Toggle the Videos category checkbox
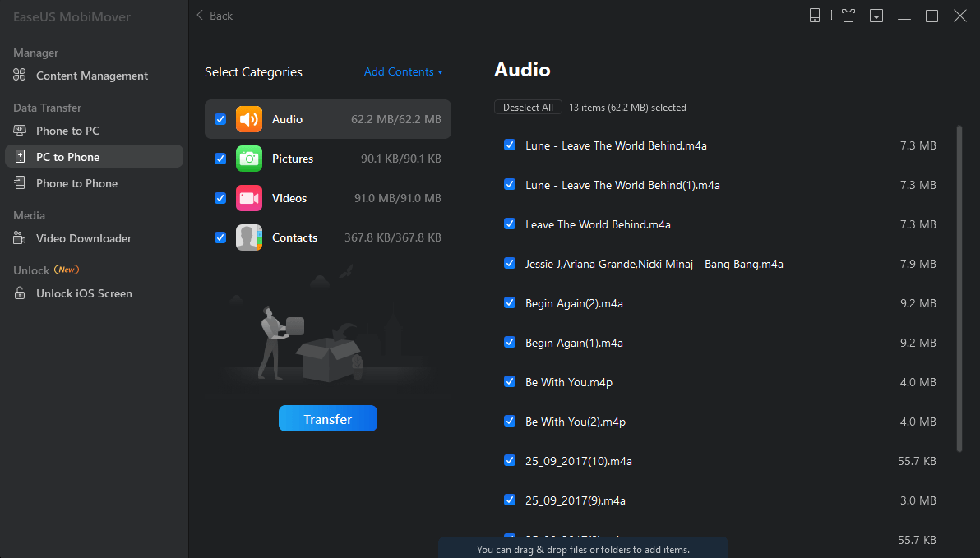 tap(220, 198)
